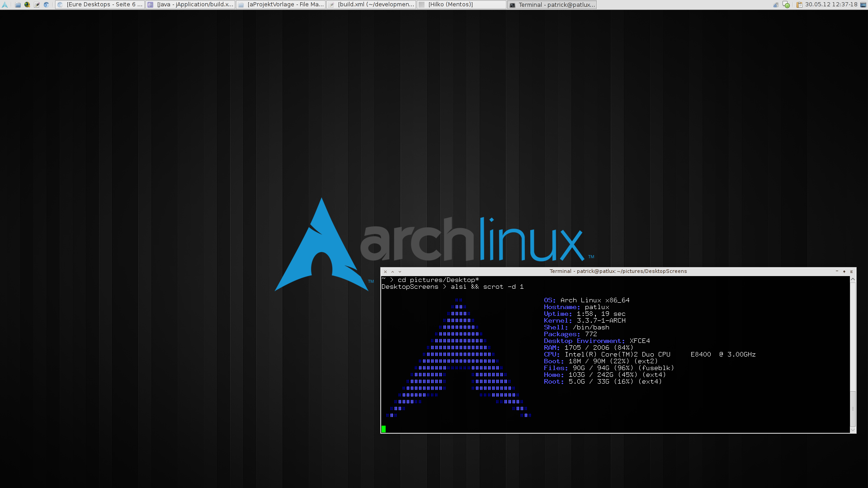Toggle terminal window stick pin button

(x=844, y=272)
